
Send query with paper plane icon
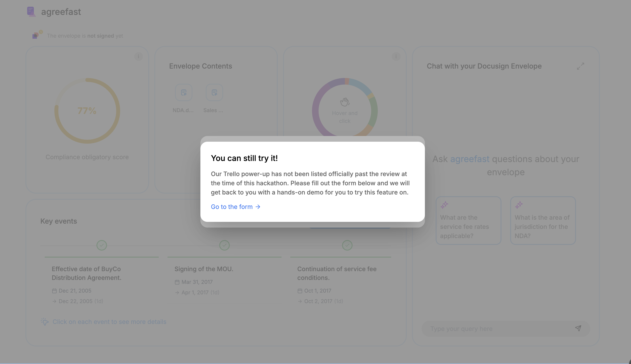click(578, 328)
